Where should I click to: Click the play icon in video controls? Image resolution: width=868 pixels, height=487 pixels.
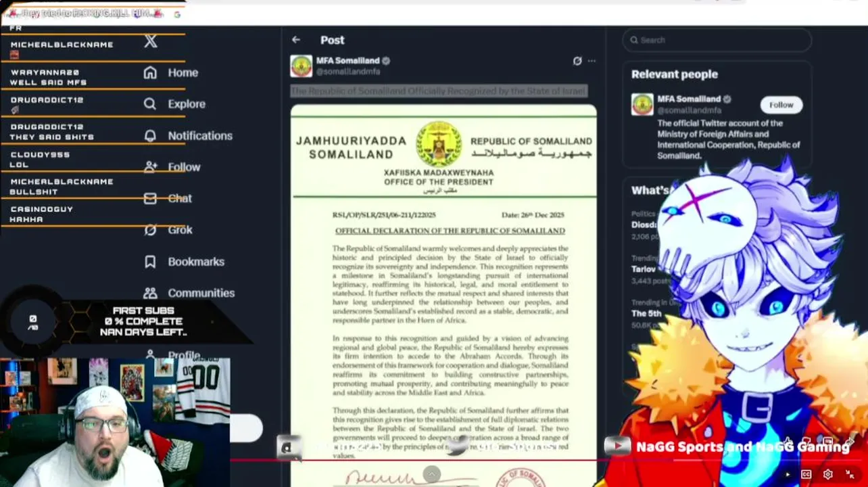[x=786, y=474]
